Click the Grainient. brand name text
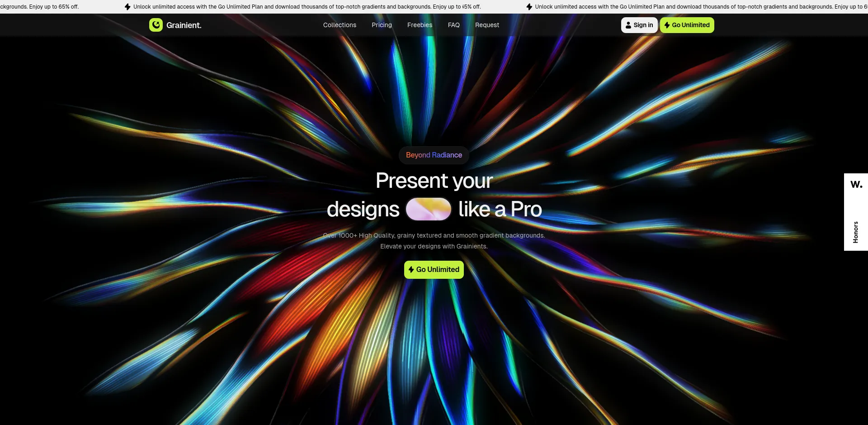 [x=184, y=25]
